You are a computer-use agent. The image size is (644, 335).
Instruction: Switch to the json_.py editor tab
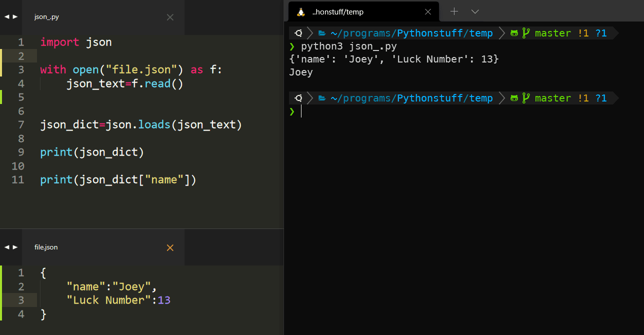(x=47, y=17)
